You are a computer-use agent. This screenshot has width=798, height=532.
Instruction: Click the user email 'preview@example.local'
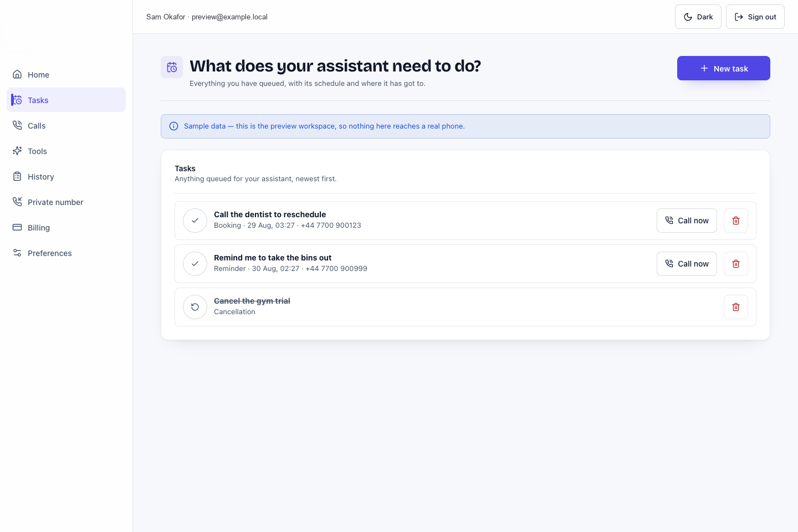pyautogui.click(x=229, y=17)
